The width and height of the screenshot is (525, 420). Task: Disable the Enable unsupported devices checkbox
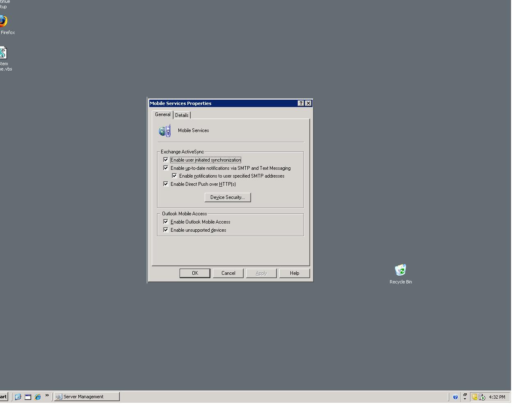(166, 230)
